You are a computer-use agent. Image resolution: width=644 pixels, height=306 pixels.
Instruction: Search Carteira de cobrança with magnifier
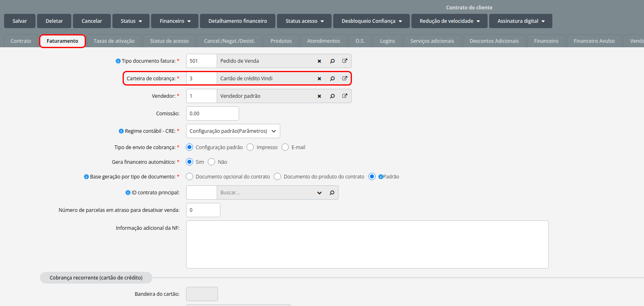pyautogui.click(x=332, y=79)
